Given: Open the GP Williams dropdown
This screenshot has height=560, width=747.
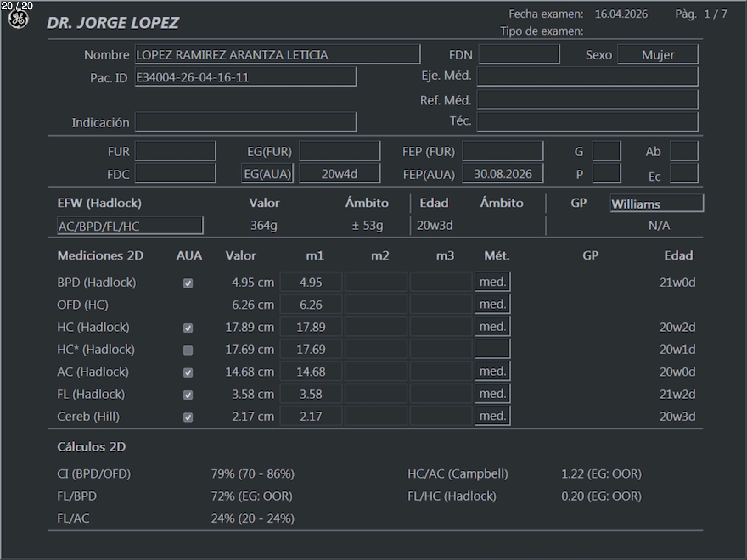Looking at the screenshot, I should click(656, 203).
